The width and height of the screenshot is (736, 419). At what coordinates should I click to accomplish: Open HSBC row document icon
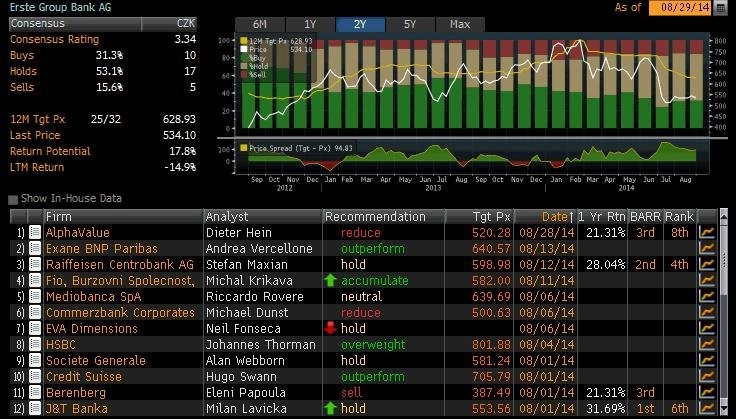pyautogui.click(x=35, y=344)
